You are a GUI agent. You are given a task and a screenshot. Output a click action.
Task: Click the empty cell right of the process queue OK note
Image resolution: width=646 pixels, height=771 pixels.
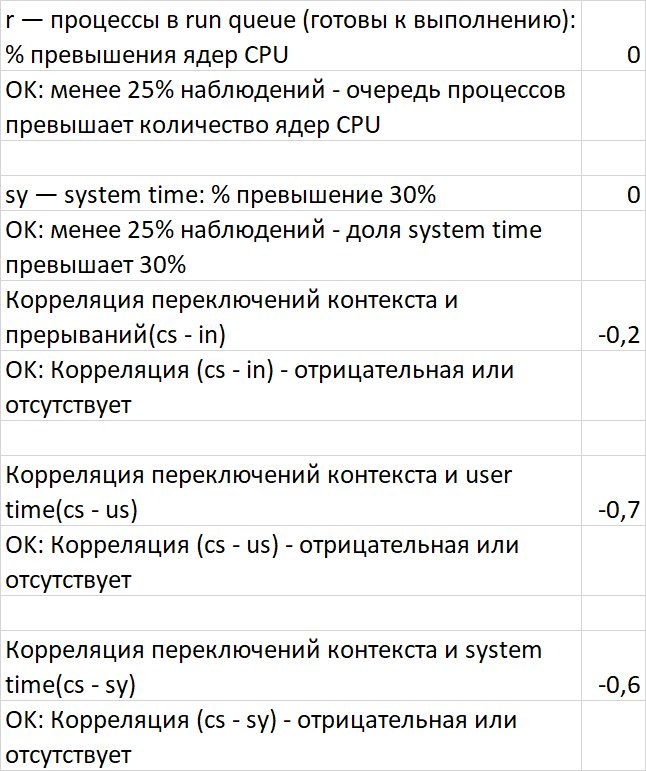(616, 106)
